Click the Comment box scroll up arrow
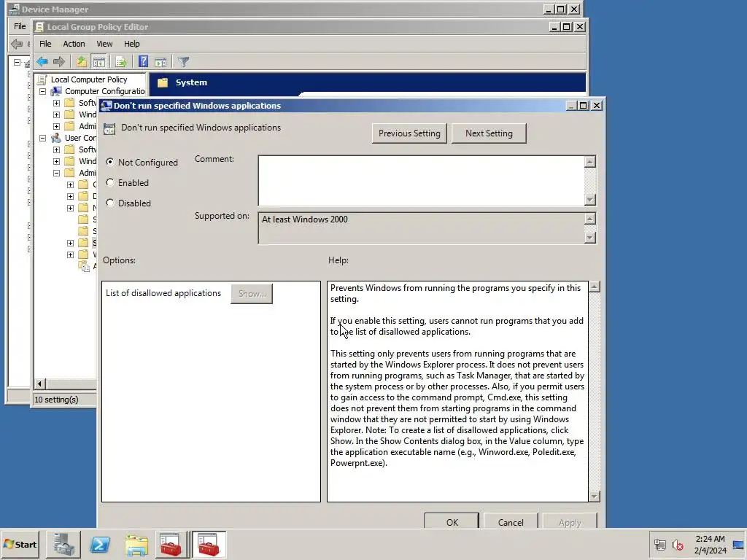The height and width of the screenshot is (560, 747). pos(589,161)
